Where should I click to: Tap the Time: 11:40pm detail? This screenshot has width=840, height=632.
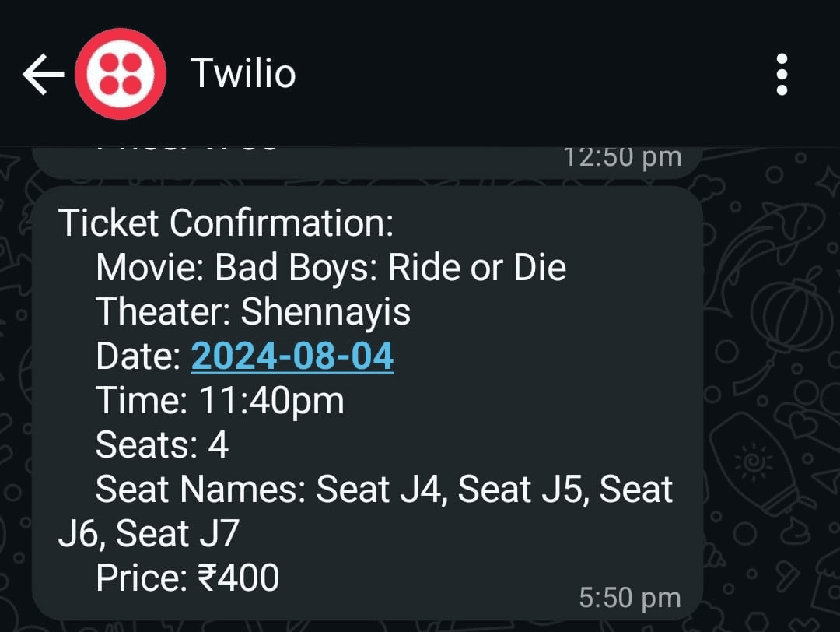pos(220,400)
